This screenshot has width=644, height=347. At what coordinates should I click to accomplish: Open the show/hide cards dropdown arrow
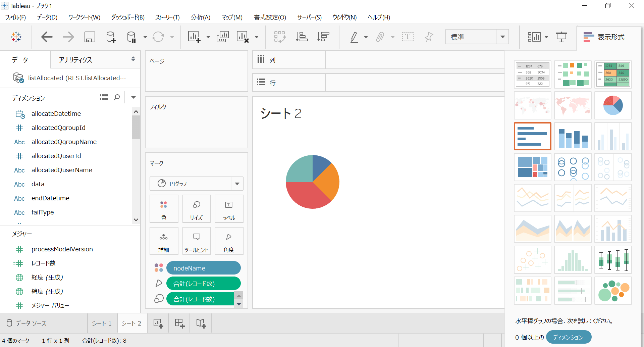tap(546, 37)
